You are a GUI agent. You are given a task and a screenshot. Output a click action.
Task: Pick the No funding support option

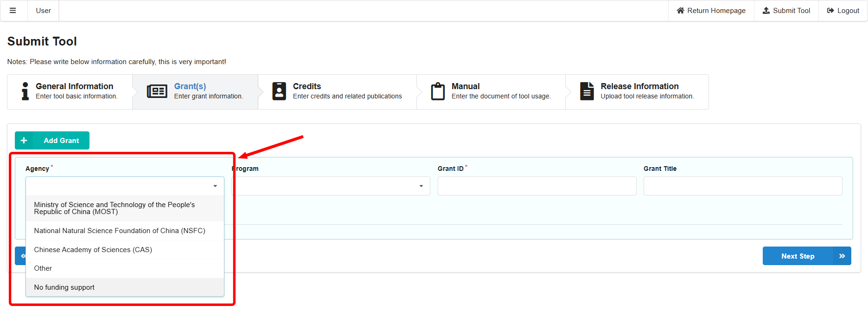click(64, 287)
